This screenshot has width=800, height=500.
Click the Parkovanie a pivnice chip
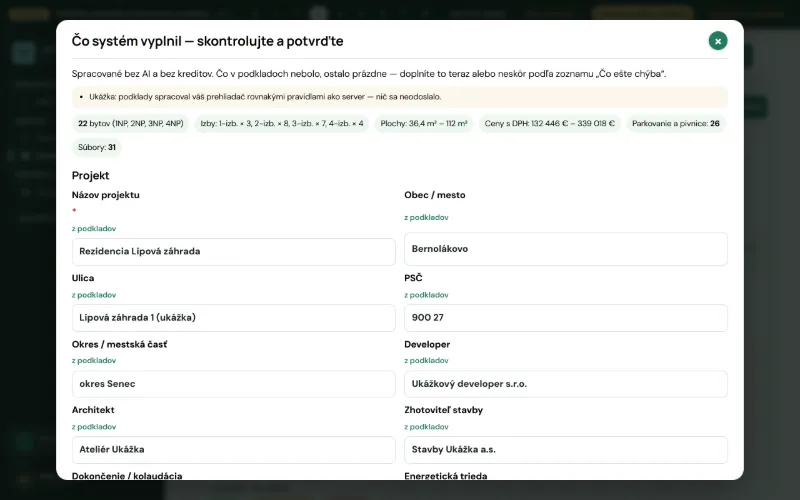676,123
